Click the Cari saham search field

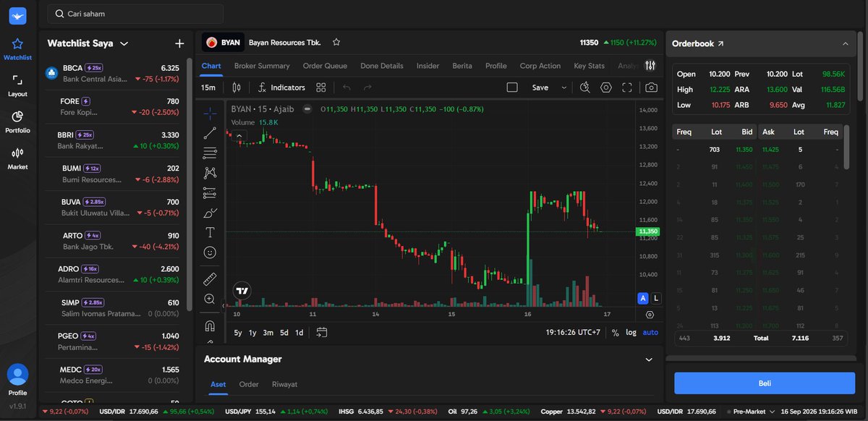click(x=135, y=14)
